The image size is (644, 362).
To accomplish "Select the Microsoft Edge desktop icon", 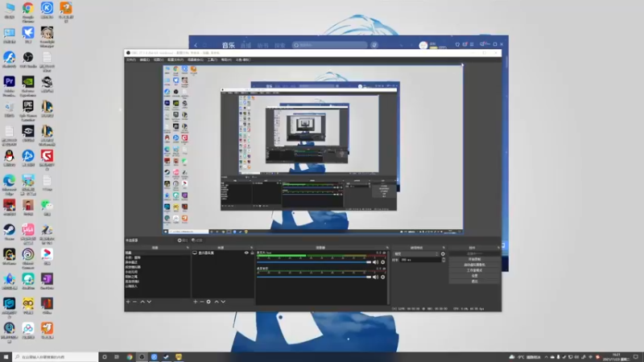I will pos(9,184).
